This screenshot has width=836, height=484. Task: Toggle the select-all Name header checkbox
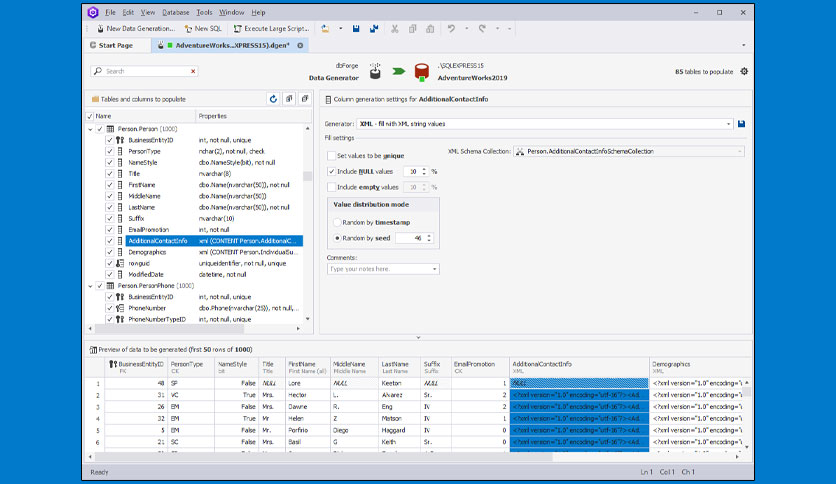90,116
